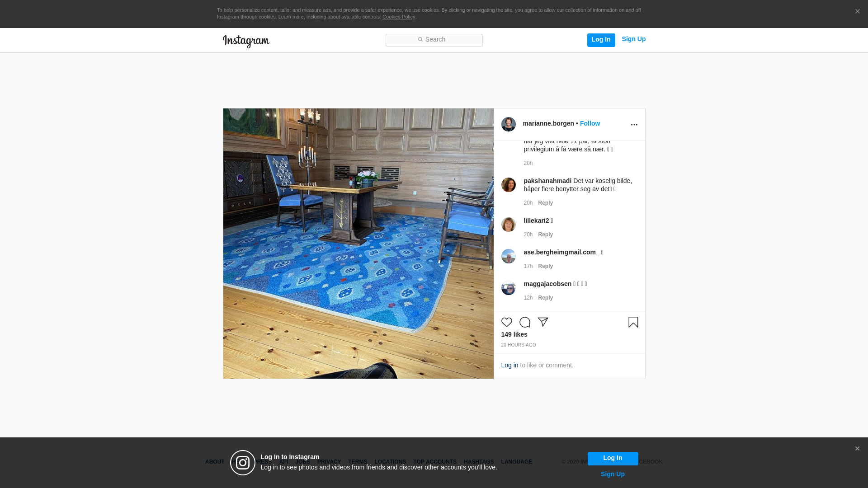Screen dimensions: 868x488
Task: Click the 20 HOURS AGO timestamp
Action: coord(518,345)
